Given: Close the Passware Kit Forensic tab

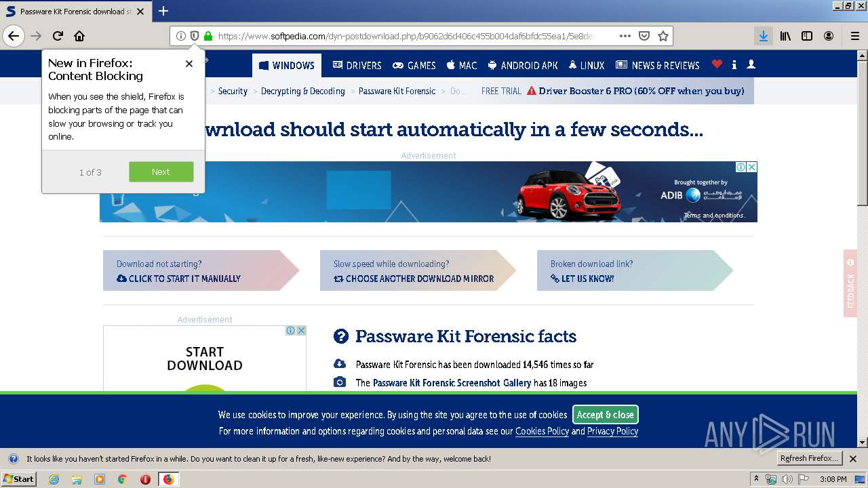Looking at the screenshot, I should point(140,12).
